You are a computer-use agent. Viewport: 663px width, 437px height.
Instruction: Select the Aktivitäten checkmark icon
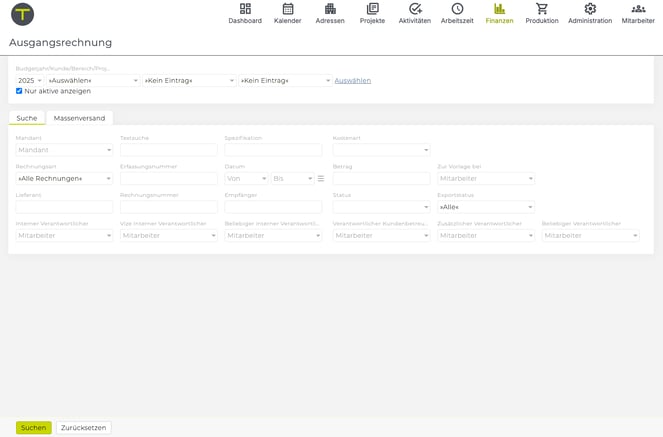(x=415, y=9)
